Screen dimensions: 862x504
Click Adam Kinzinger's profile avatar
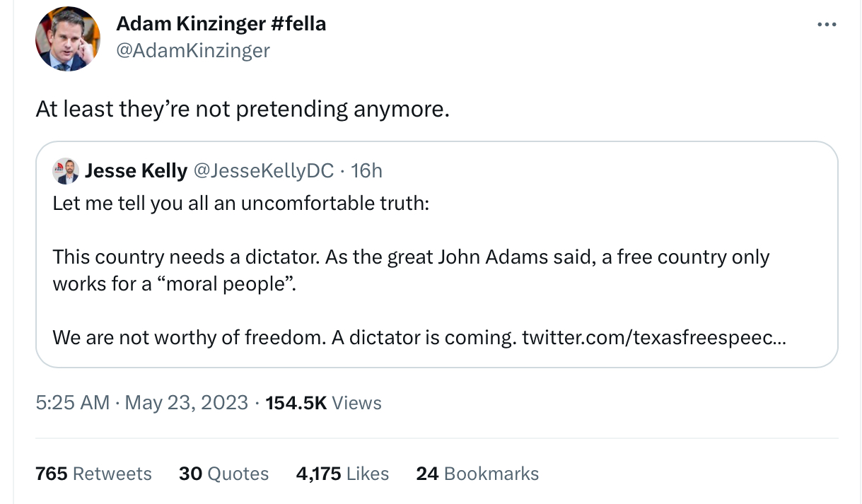click(68, 39)
